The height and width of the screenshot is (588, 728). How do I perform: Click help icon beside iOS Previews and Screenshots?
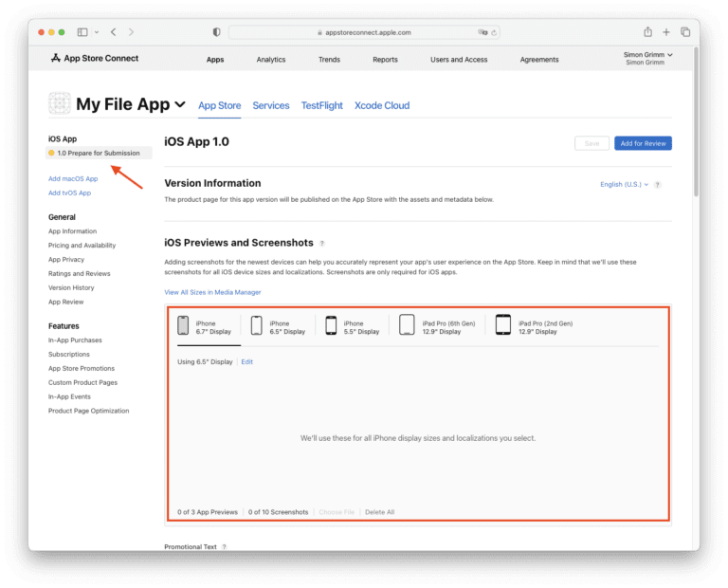322,244
